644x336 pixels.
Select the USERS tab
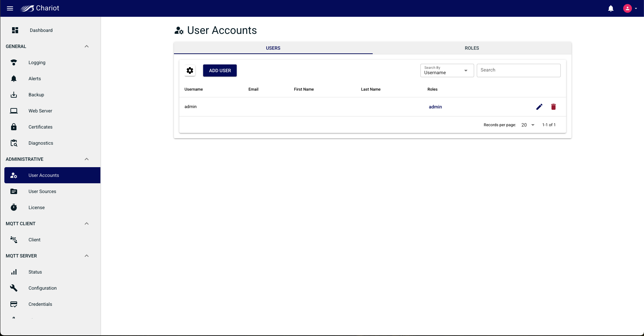pyautogui.click(x=273, y=48)
